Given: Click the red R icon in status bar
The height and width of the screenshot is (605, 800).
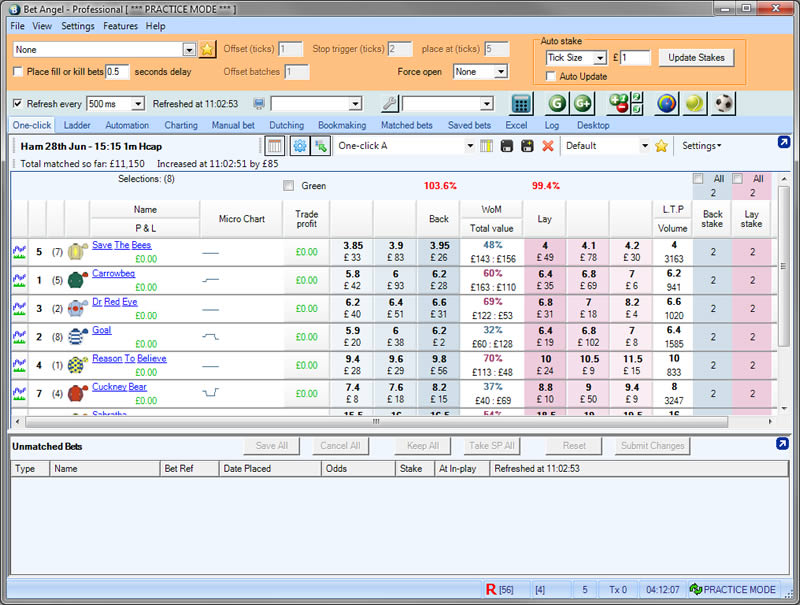Looking at the screenshot, I should 491,590.
